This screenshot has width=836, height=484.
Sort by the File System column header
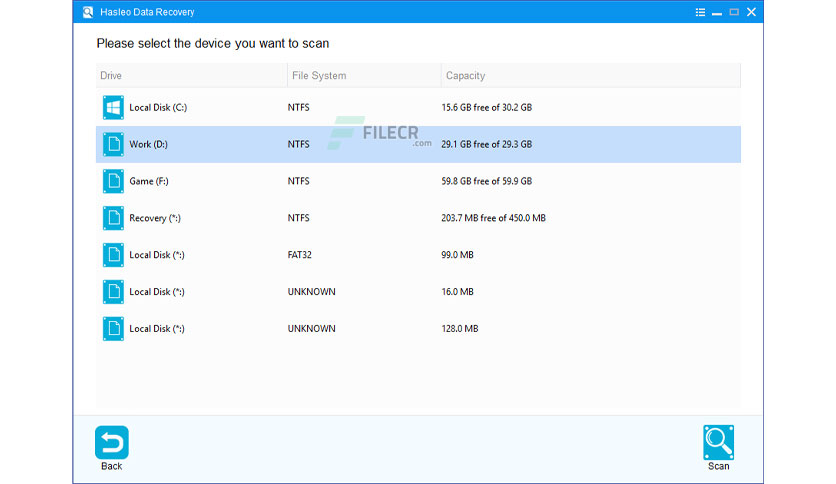coord(364,75)
